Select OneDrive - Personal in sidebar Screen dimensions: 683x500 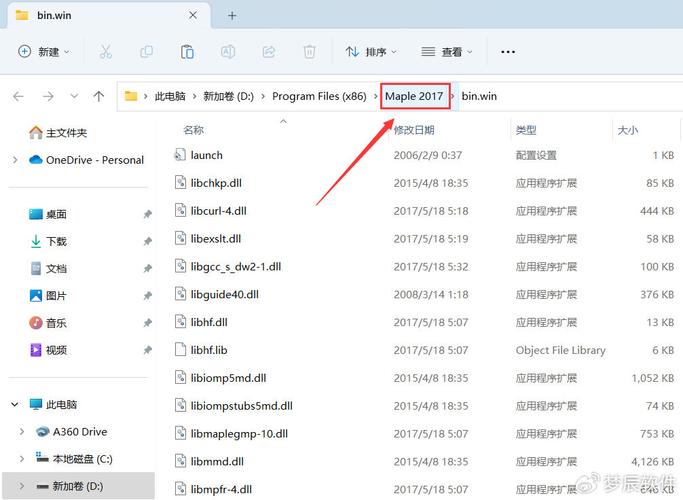[x=86, y=160]
